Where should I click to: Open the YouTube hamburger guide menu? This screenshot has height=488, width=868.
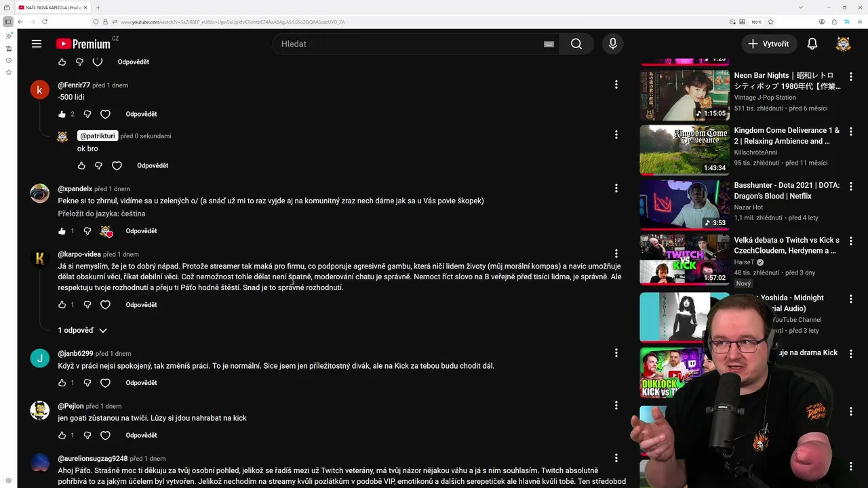click(x=37, y=43)
